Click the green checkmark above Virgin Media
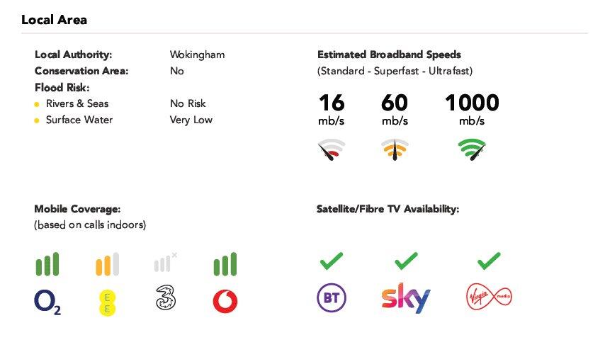The image size is (605, 364). 489,261
